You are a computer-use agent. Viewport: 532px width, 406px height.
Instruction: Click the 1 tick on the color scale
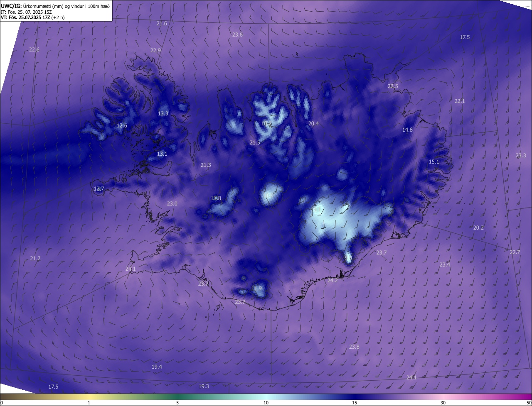(x=89, y=403)
